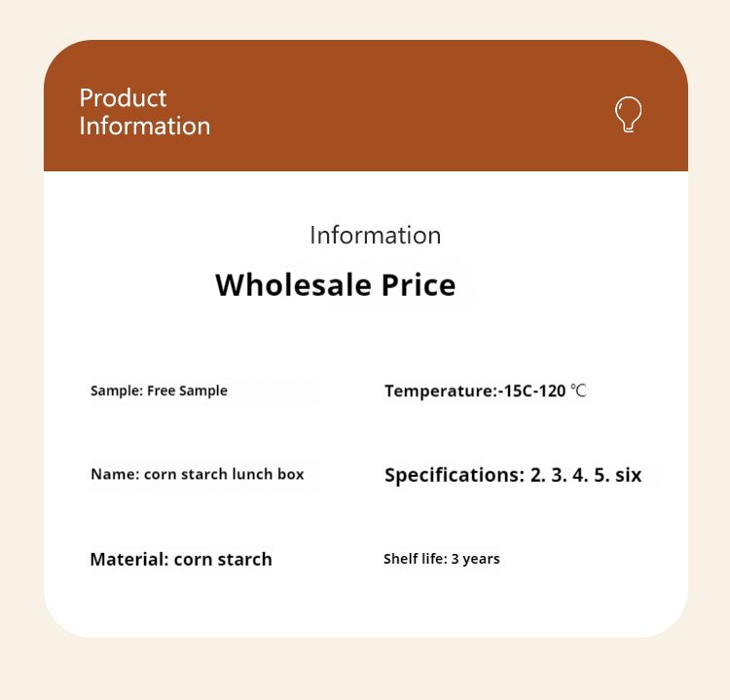
Task: Click the ℃ degree symbol
Action: (578, 391)
